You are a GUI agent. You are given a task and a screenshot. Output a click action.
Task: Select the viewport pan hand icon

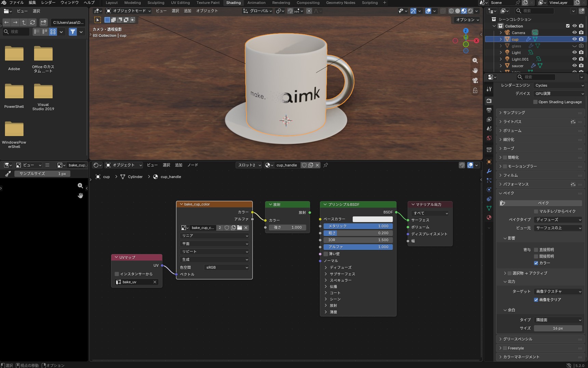(x=475, y=70)
